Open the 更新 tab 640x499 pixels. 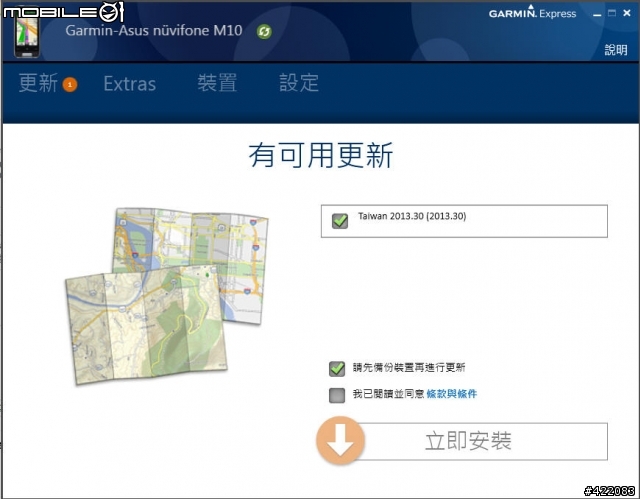38,83
